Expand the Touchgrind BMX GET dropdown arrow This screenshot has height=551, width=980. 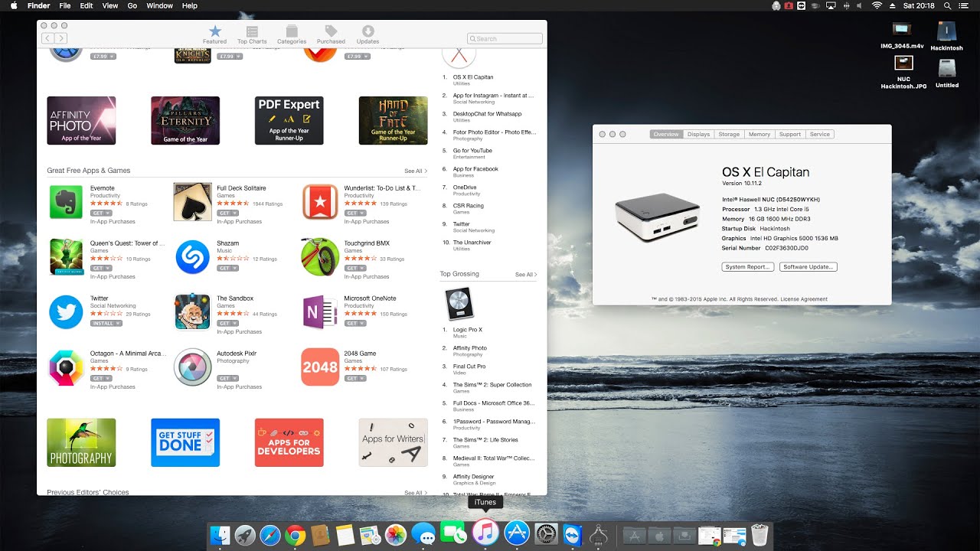363,268
